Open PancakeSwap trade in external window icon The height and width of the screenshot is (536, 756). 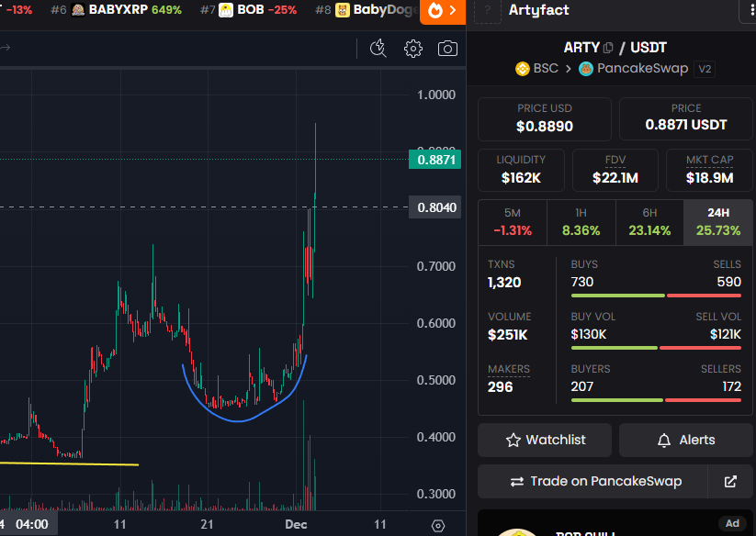[x=730, y=481]
